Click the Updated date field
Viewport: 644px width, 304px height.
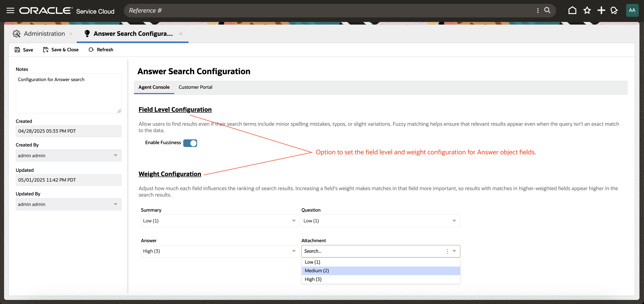pyautogui.click(x=68, y=180)
